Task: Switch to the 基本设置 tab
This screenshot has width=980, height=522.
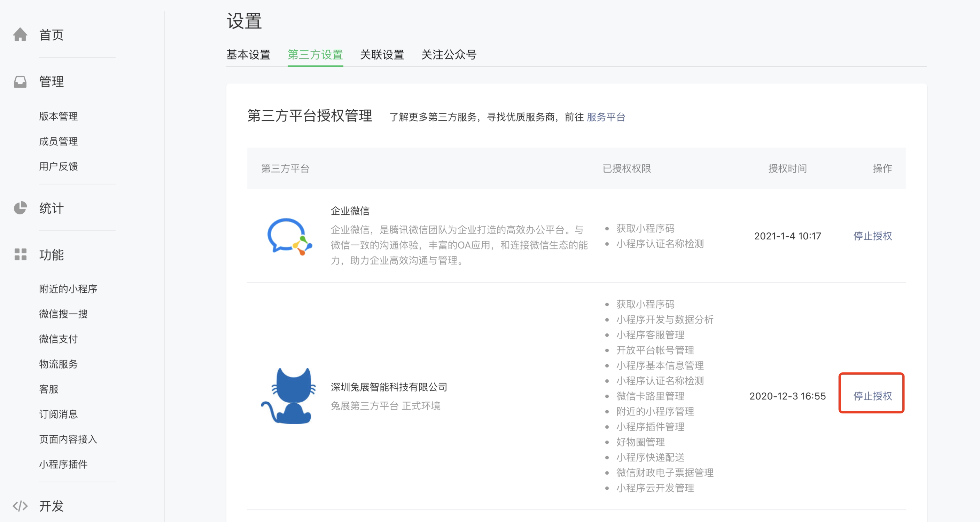Action: pyautogui.click(x=248, y=55)
